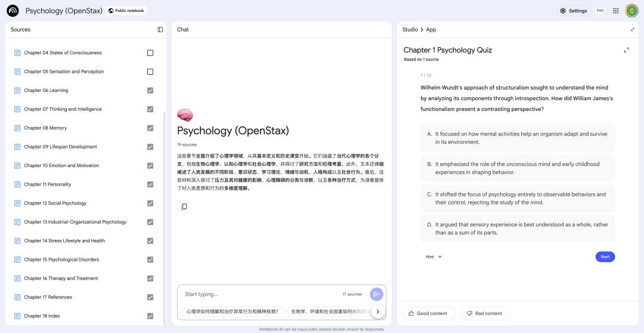Image resolution: width=644 pixels, height=333 pixels.
Task: Click Chapter 12 document icon
Action: click(17, 203)
